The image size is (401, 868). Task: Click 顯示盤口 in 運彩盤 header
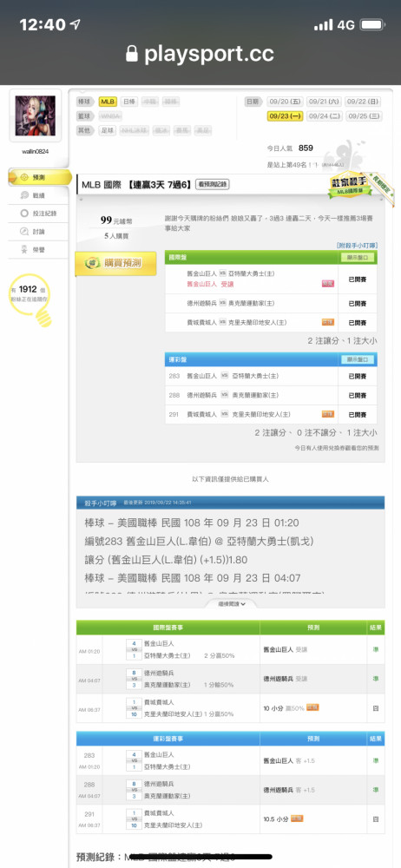tap(358, 359)
